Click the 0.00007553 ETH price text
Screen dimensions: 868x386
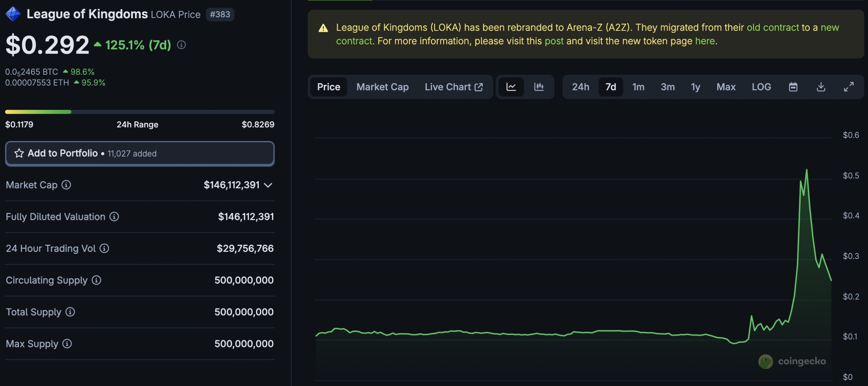(x=37, y=83)
